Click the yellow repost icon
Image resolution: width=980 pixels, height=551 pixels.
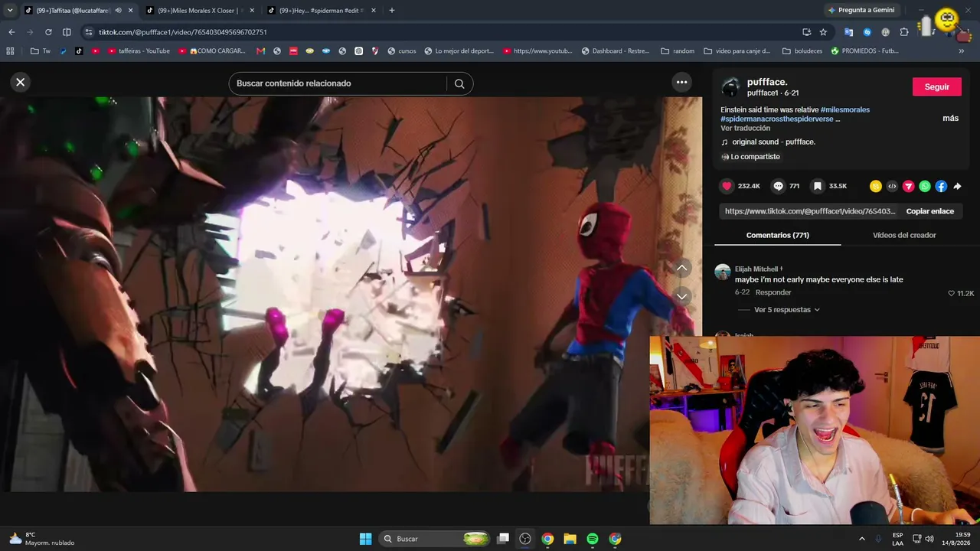pyautogui.click(x=876, y=186)
